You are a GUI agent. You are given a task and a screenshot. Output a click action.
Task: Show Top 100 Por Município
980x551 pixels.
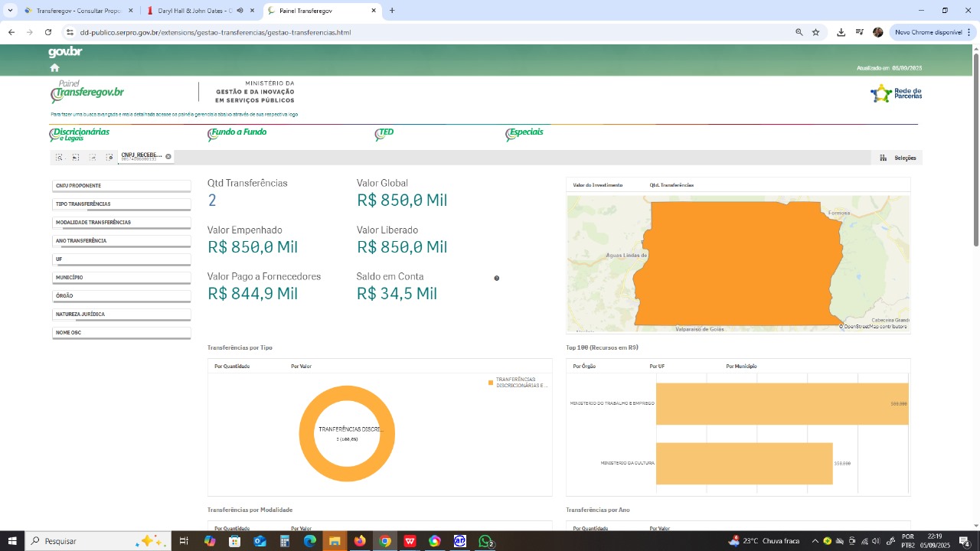click(741, 367)
